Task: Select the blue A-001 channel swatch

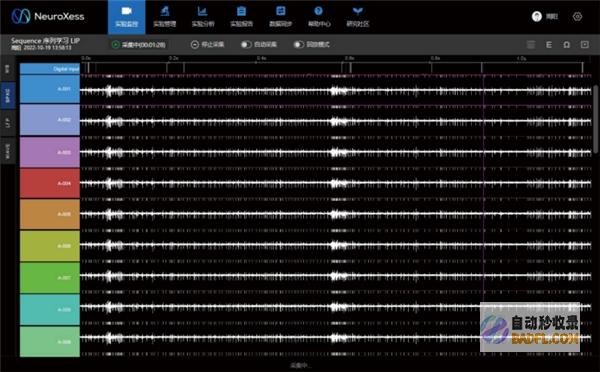Action: (50, 89)
